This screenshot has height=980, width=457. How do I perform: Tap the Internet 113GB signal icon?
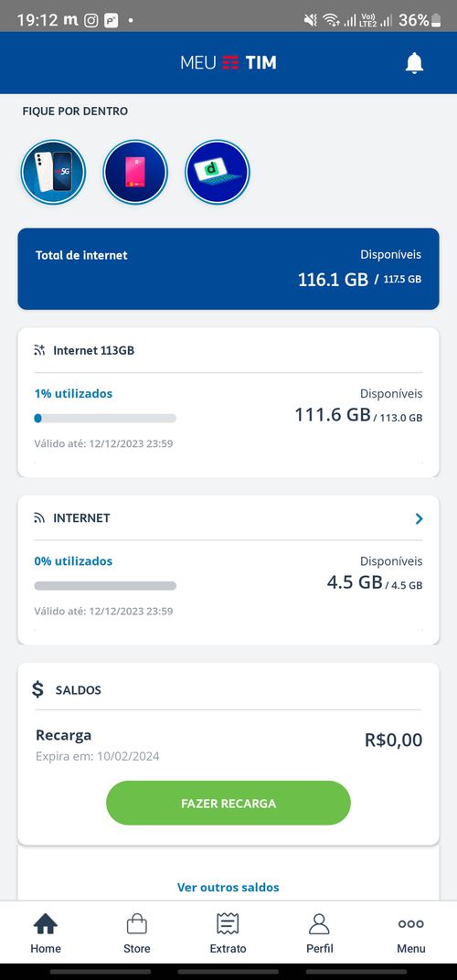click(x=39, y=350)
